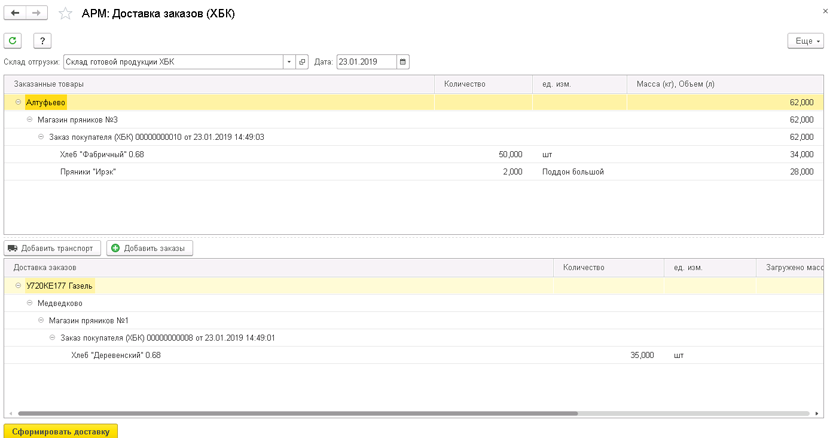Select the Магазин пряников №1 row
This screenshot has height=438, width=830.
tap(413, 320)
